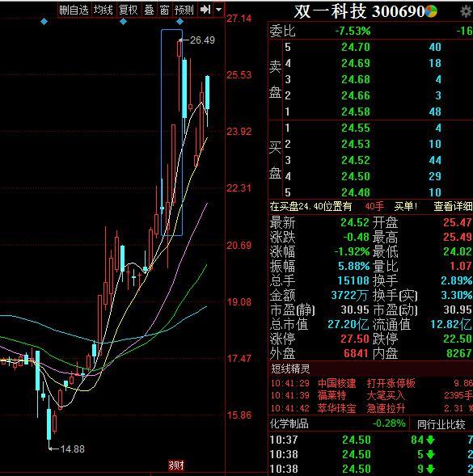Open 查看详细 link

(453, 206)
